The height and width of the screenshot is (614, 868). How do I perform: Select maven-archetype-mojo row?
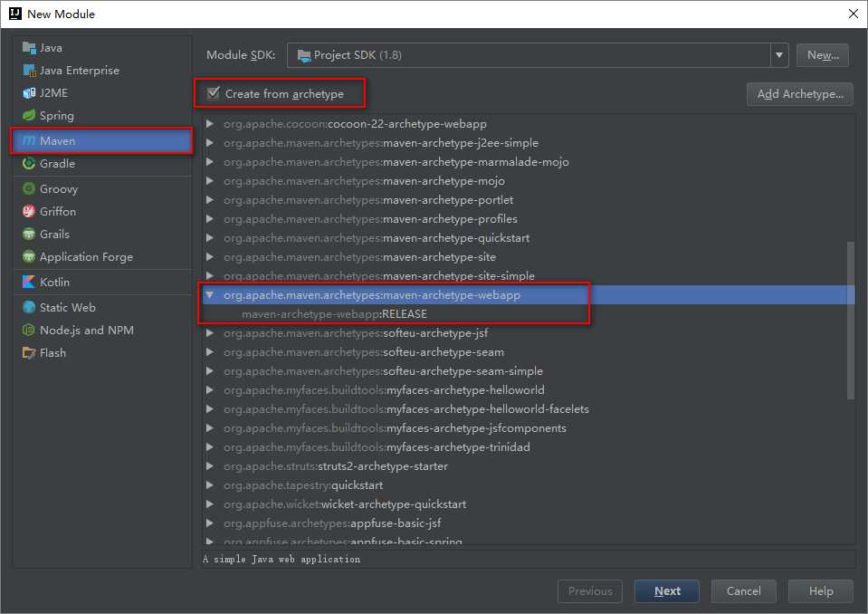point(529,181)
